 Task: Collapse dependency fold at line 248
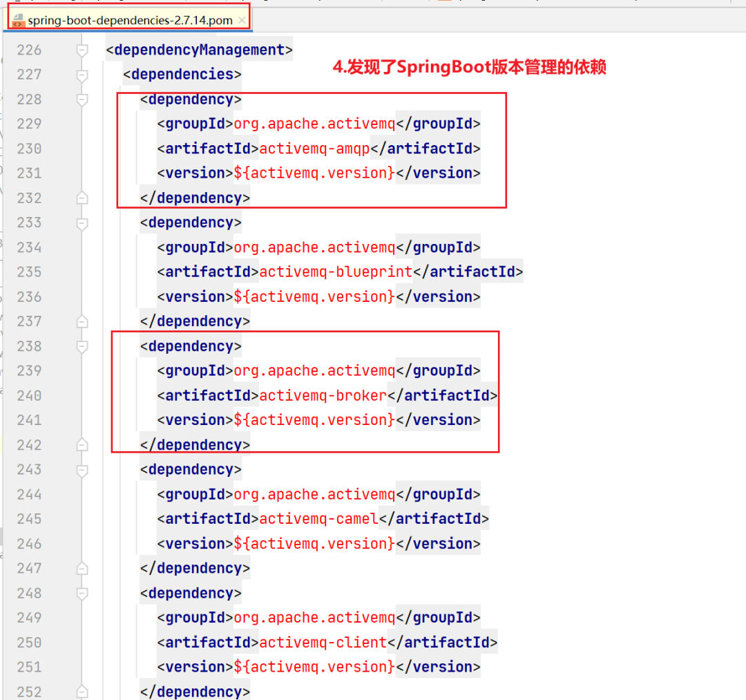82,594
